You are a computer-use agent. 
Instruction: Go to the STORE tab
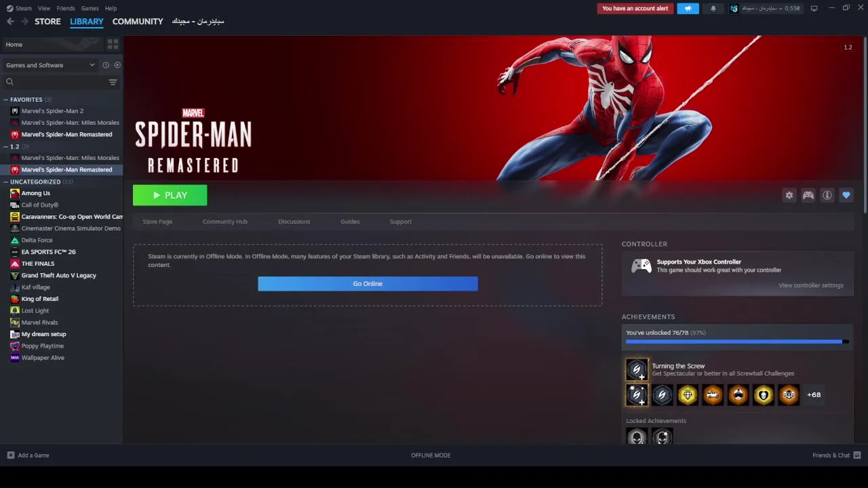(x=47, y=22)
